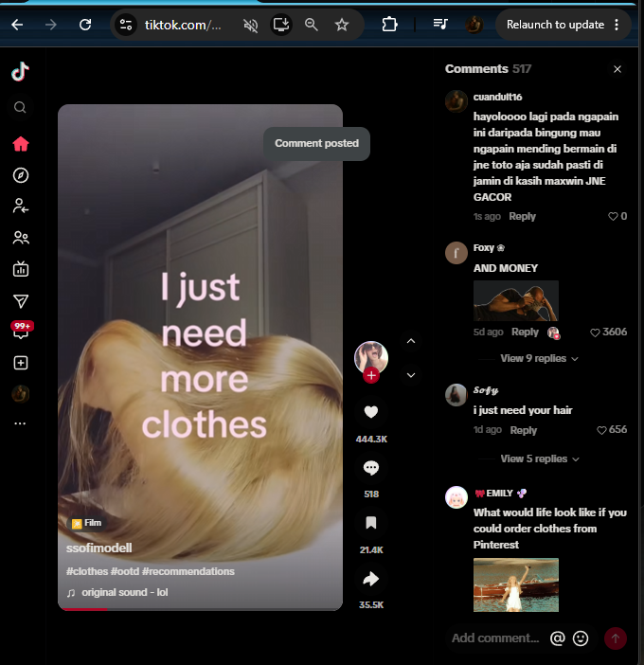Install app via address bar icon
This screenshot has height=665, width=644.
coord(281,25)
